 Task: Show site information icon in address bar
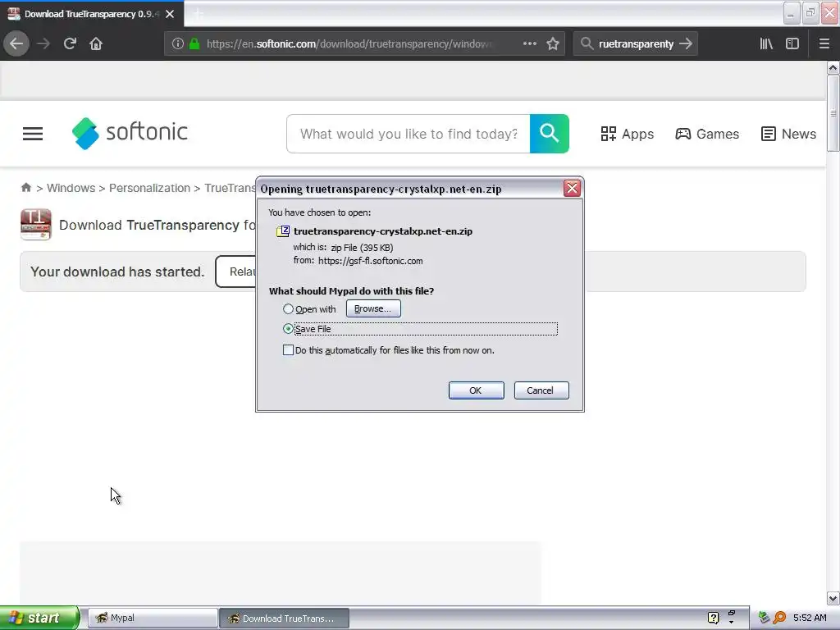(x=178, y=44)
